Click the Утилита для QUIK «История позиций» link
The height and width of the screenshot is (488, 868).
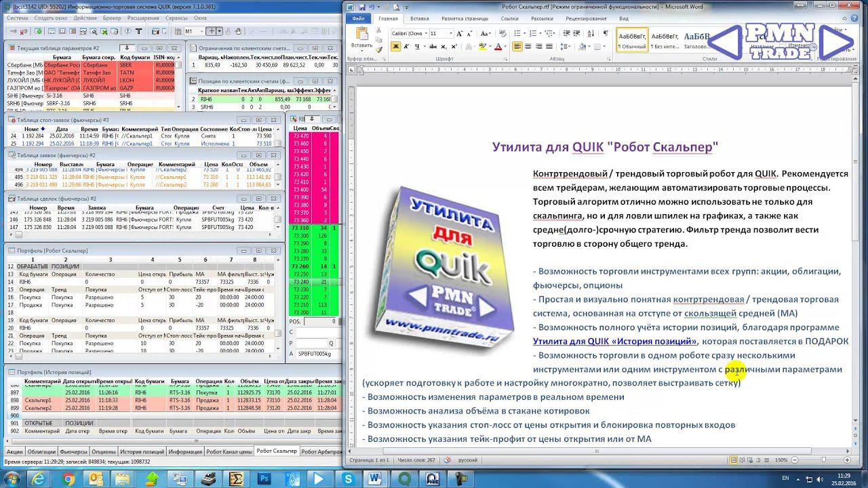[x=615, y=341]
